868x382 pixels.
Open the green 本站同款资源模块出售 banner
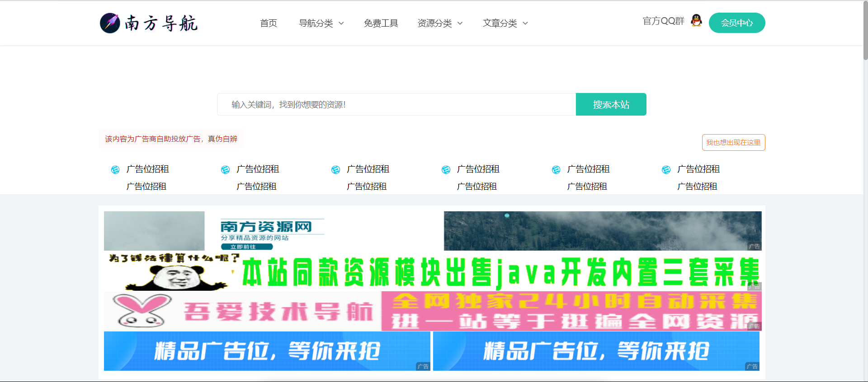(433, 271)
